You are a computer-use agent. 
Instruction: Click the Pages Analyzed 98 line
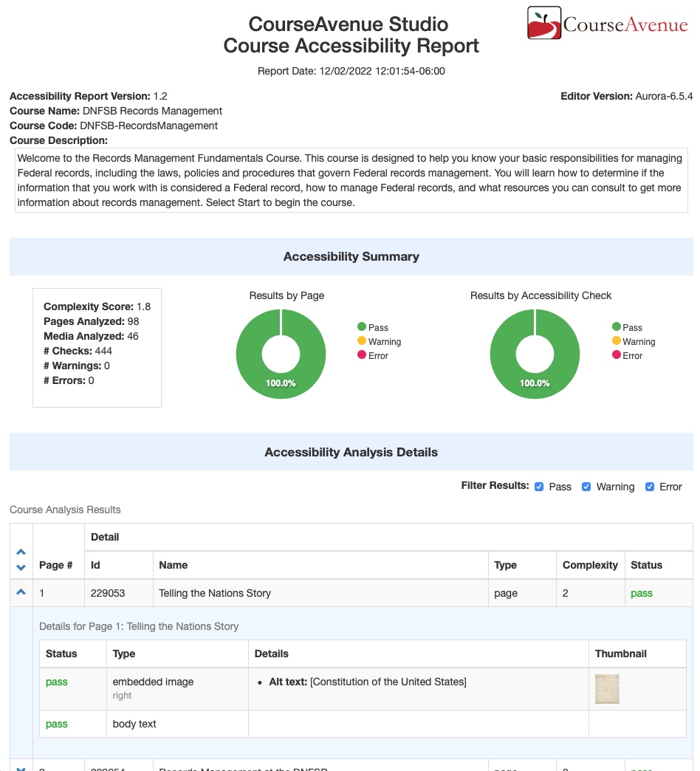pos(92,321)
